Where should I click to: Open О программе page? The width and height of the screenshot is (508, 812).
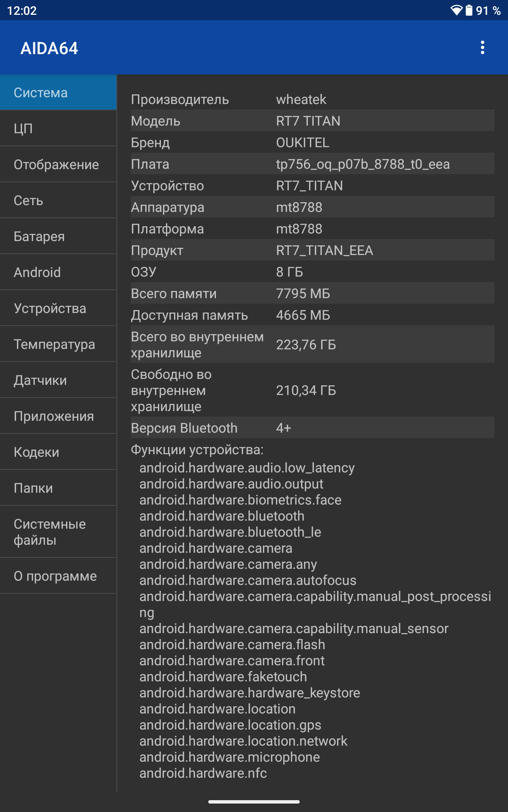(x=58, y=576)
